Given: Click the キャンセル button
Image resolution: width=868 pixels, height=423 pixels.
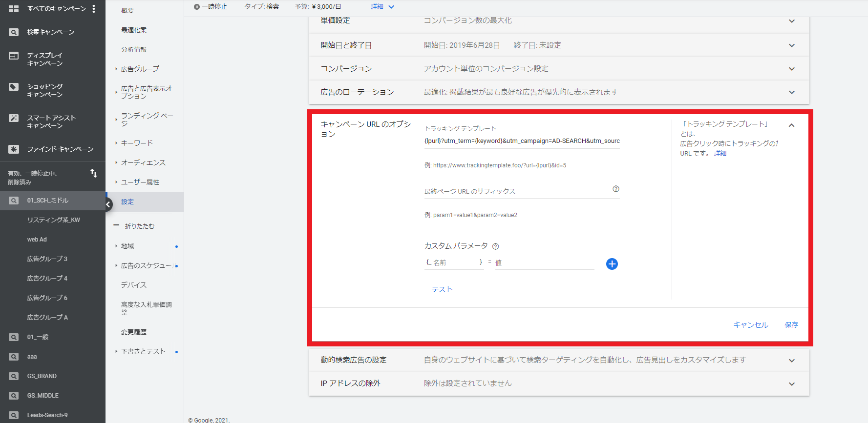Looking at the screenshot, I should [751, 325].
